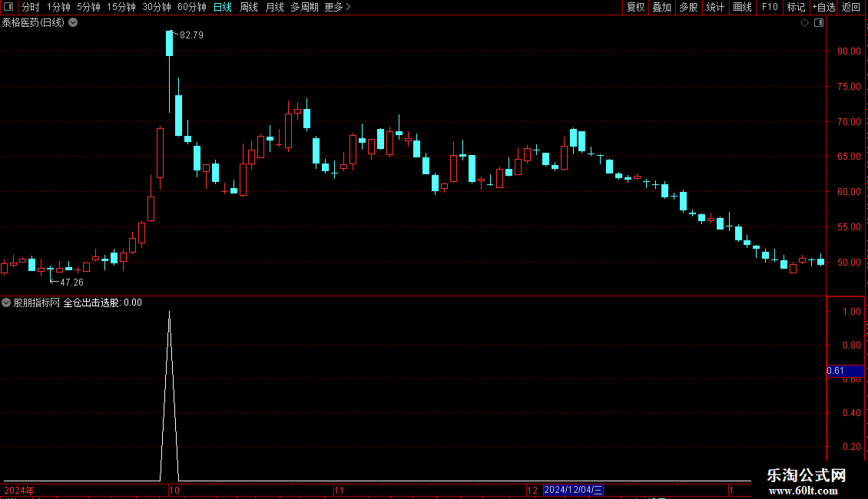Click the 82.79 high price label
868x499 pixels.
click(191, 35)
